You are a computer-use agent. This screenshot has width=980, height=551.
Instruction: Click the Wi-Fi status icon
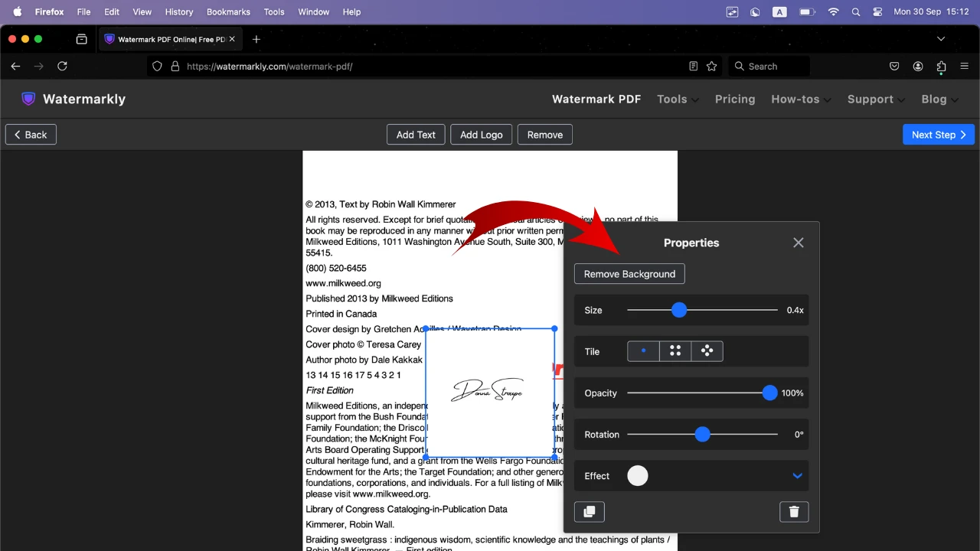[x=834, y=11]
